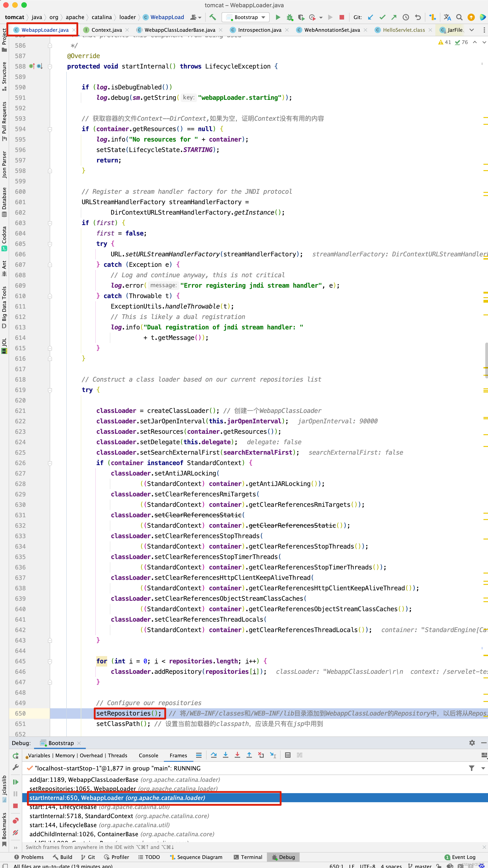Open the Database side panel
The height and width of the screenshot is (868, 488).
pos(4,202)
